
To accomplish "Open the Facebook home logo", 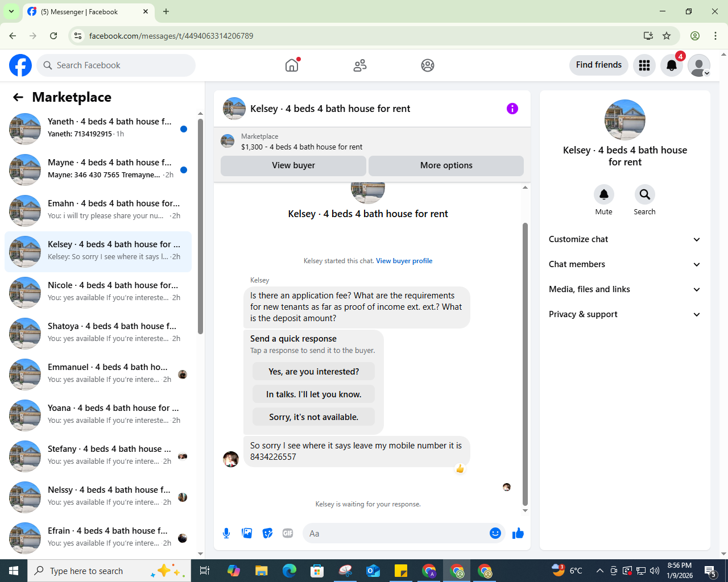I will pos(20,65).
